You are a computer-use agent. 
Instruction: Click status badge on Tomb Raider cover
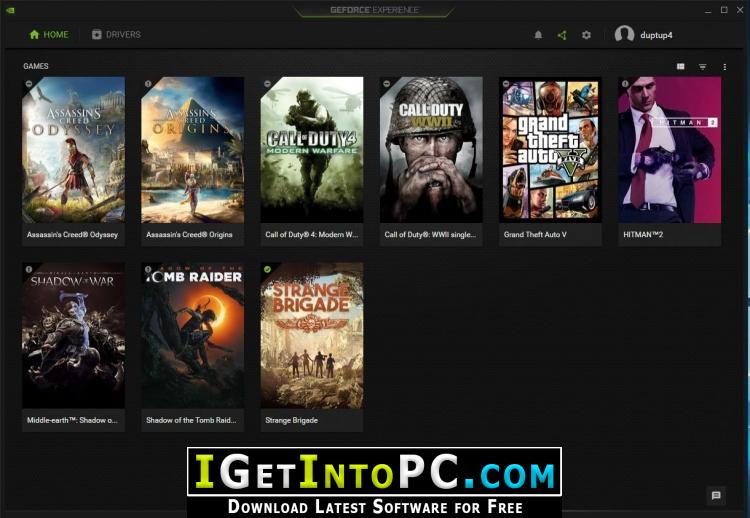tap(148, 269)
